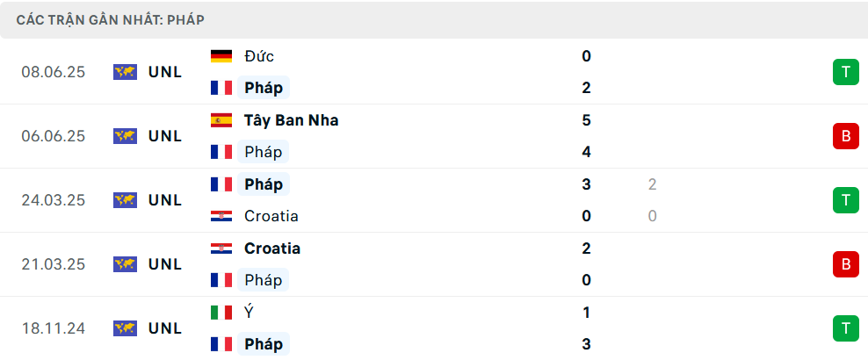Image resolution: width=868 pixels, height=360 pixels.
Task: Click the Germany flag icon beside Đức
Action: (221, 56)
